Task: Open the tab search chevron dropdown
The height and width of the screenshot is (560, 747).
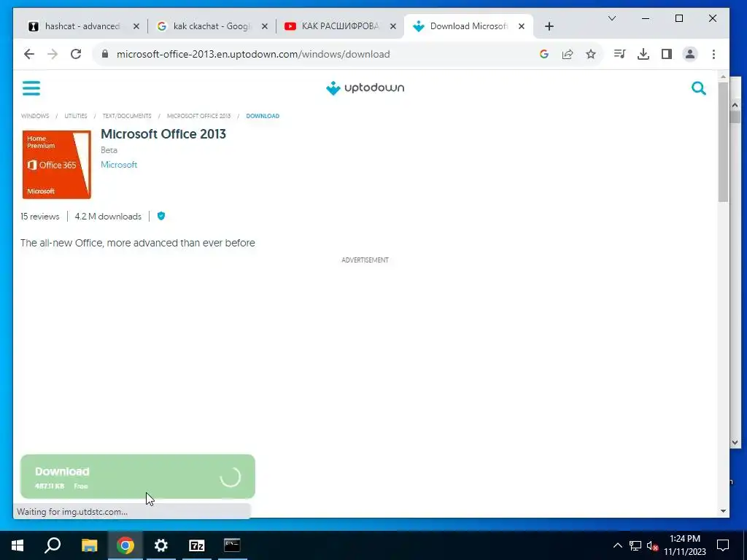Action: 612,18
